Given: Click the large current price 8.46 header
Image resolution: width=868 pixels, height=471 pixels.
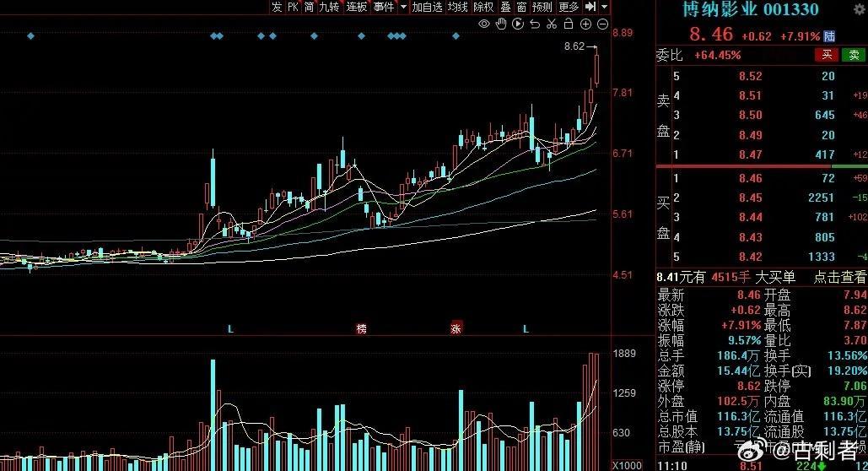Looking at the screenshot, I should [711, 35].
